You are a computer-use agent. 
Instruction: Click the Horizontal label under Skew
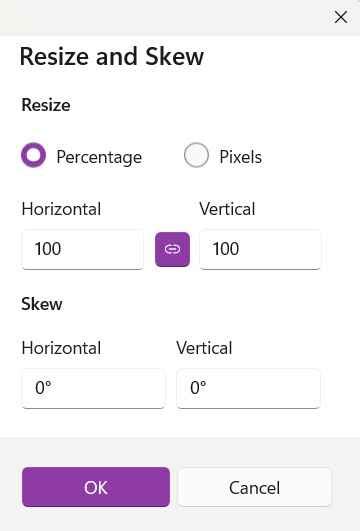click(x=61, y=348)
